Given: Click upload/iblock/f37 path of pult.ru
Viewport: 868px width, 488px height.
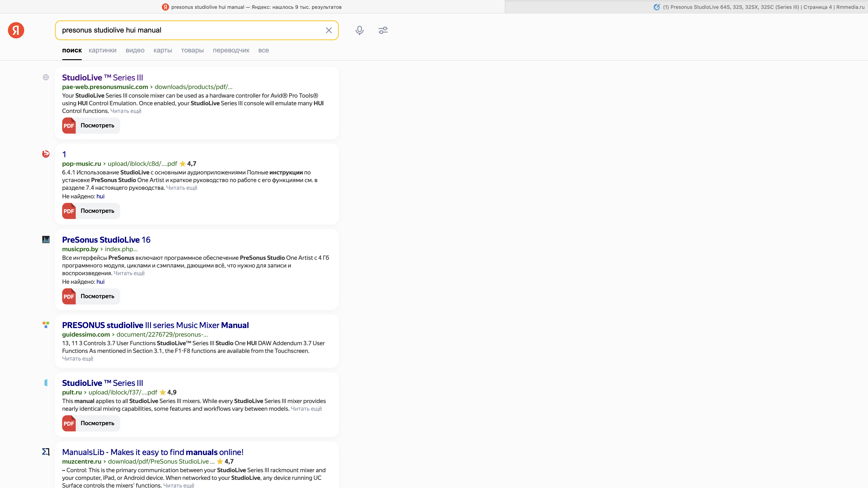Looking at the screenshot, I should pyautogui.click(x=123, y=392).
